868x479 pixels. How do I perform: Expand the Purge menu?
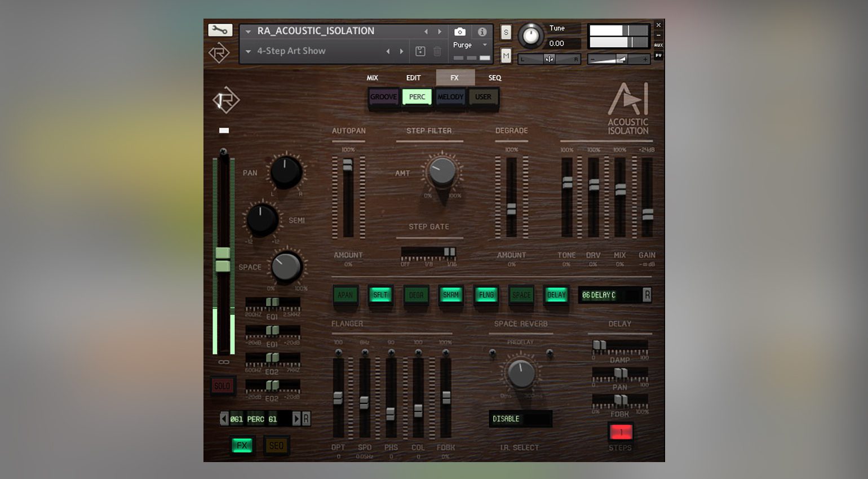(484, 45)
